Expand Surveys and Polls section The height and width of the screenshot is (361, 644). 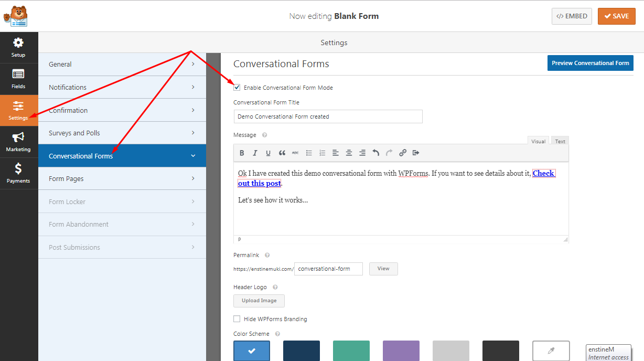pyautogui.click(x=122, y=133)
